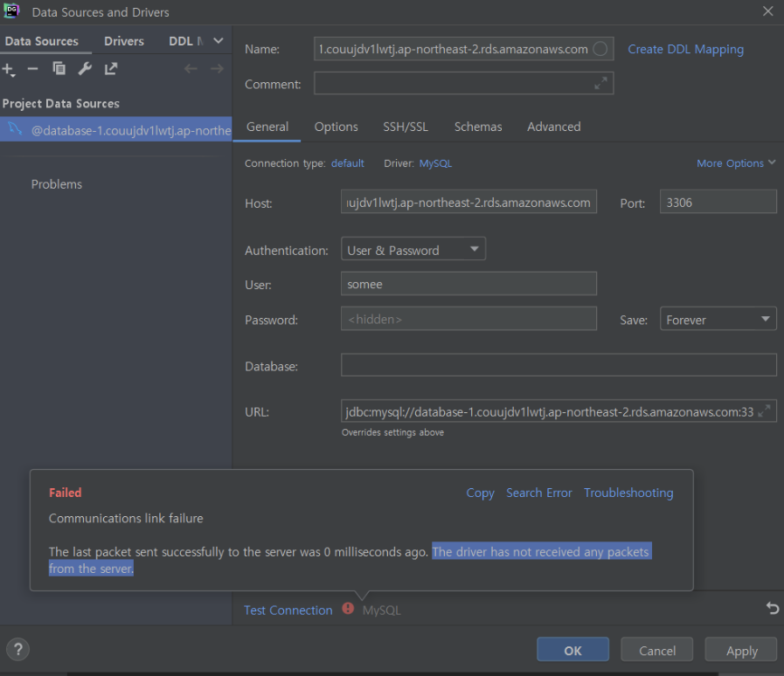Confirm with the OK button
Screen dimensions: 784x676
(573, 650)
